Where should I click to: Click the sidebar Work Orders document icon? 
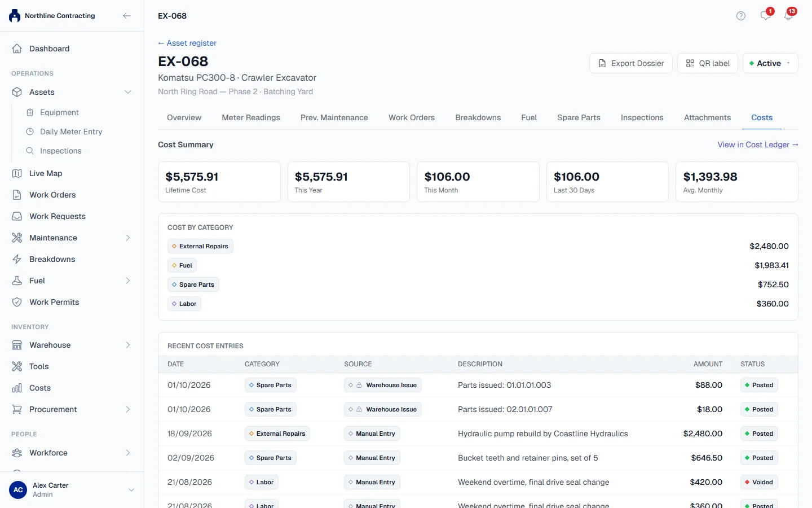[x=17, y=195]
